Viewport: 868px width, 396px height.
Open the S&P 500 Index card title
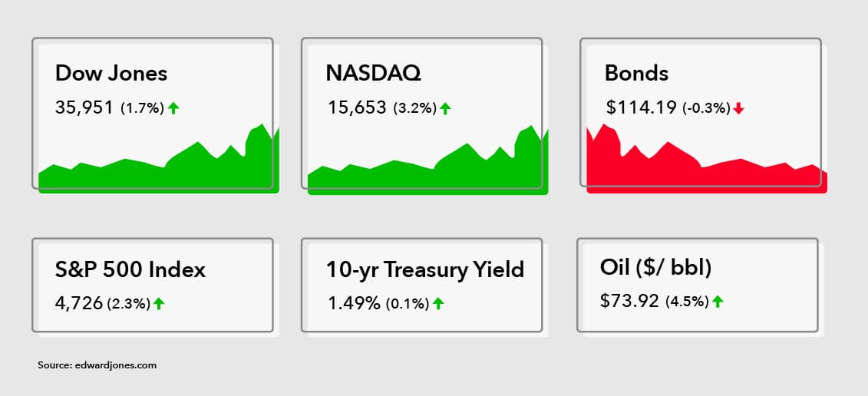pos(130,269)
